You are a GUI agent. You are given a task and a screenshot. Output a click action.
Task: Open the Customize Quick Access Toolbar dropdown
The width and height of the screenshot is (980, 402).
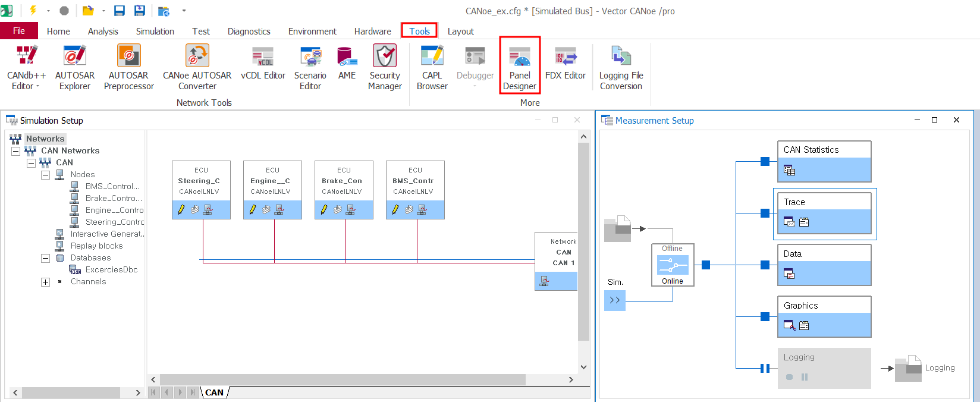click(184, 11)
